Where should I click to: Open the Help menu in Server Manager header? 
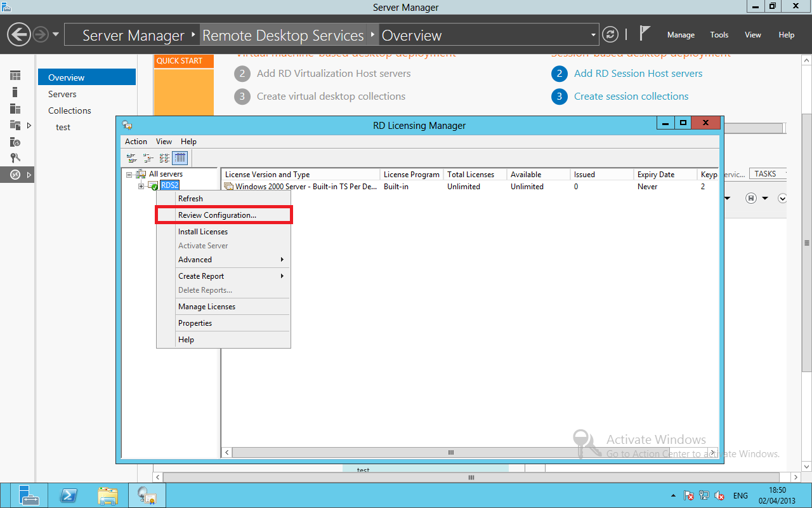(787, 35)
